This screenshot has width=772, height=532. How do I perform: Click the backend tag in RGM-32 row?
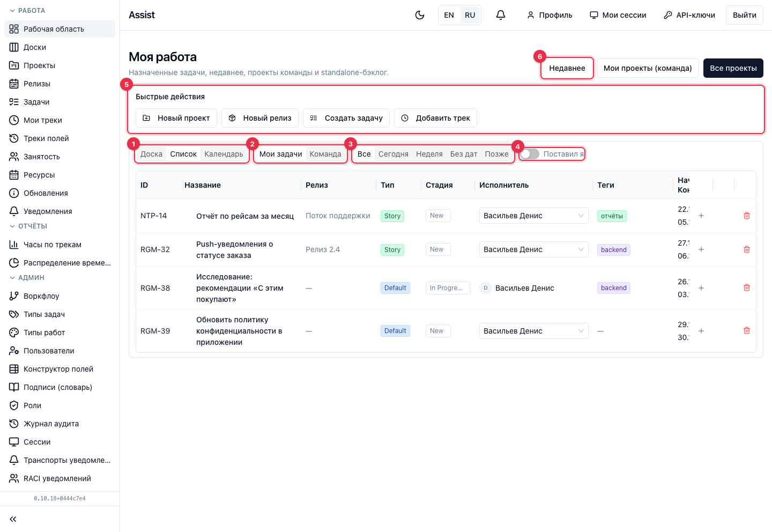(614, 250)
